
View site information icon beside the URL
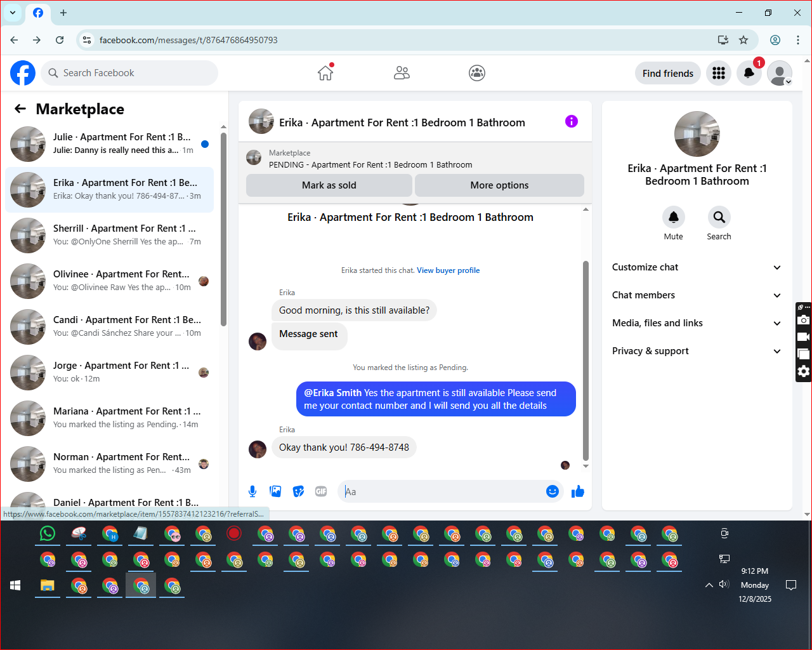[x=87, y=40]
